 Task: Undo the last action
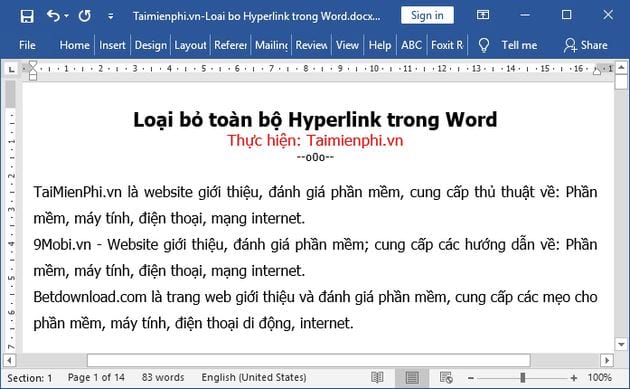coord(53,16)
